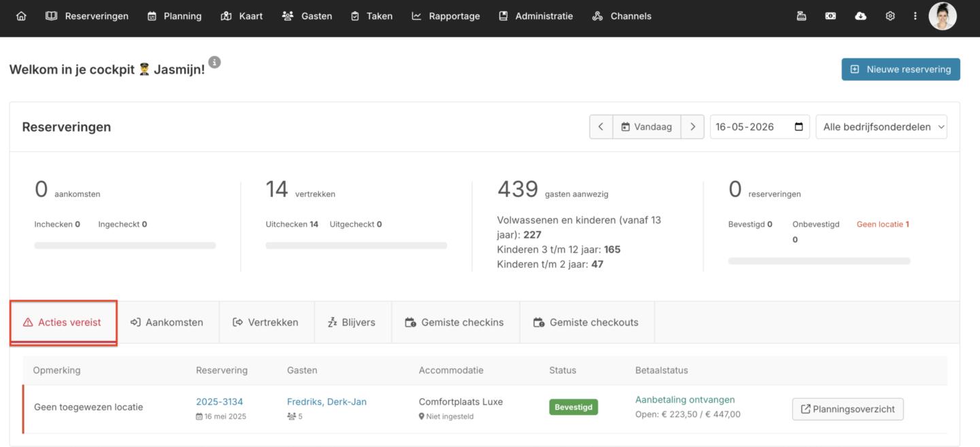Expand the Alle bedrijfsonderdelen dropdown

click(881, 127)
